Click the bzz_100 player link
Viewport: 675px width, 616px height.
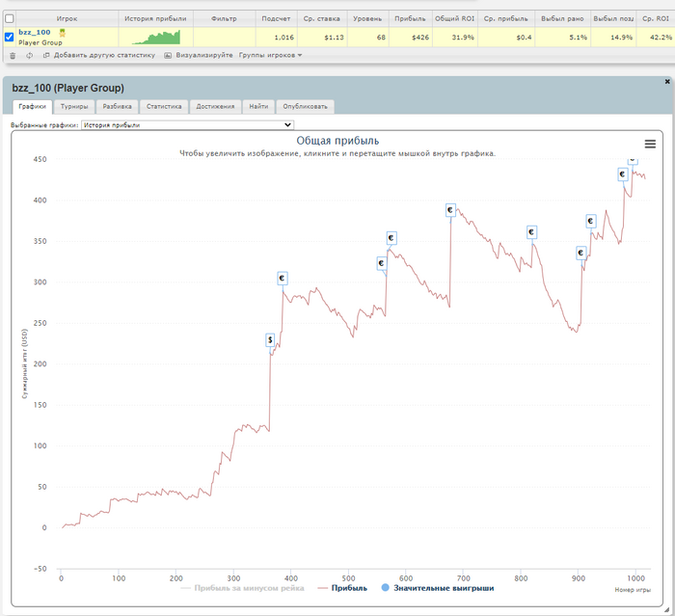tap(35, 32)
